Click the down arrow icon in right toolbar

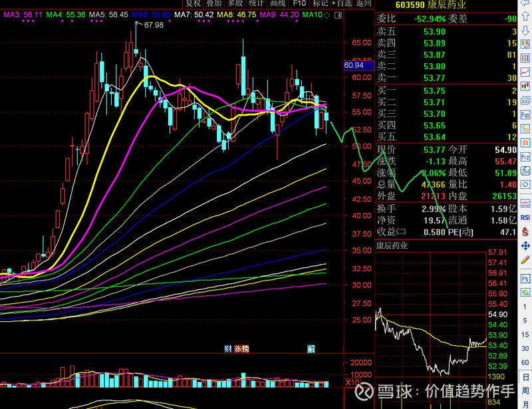click(x=525, y=30)
